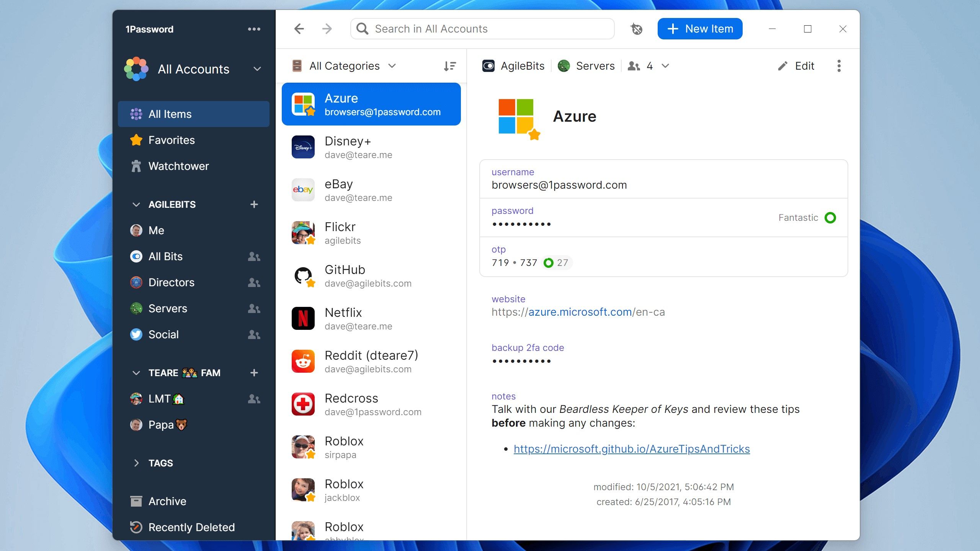Image resolution: width=980 pixels, height=551 pixels.
Task: Open Favorites in the sidebar
Action: (x=194, y=140)
